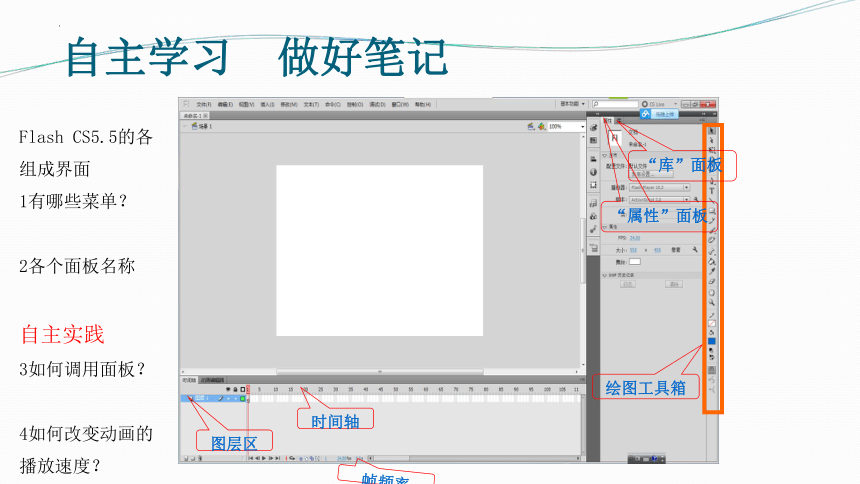Screen dimensions: 860x484
Task: Select the Selection (arrow) tool
Action: (x=711, y=131)
